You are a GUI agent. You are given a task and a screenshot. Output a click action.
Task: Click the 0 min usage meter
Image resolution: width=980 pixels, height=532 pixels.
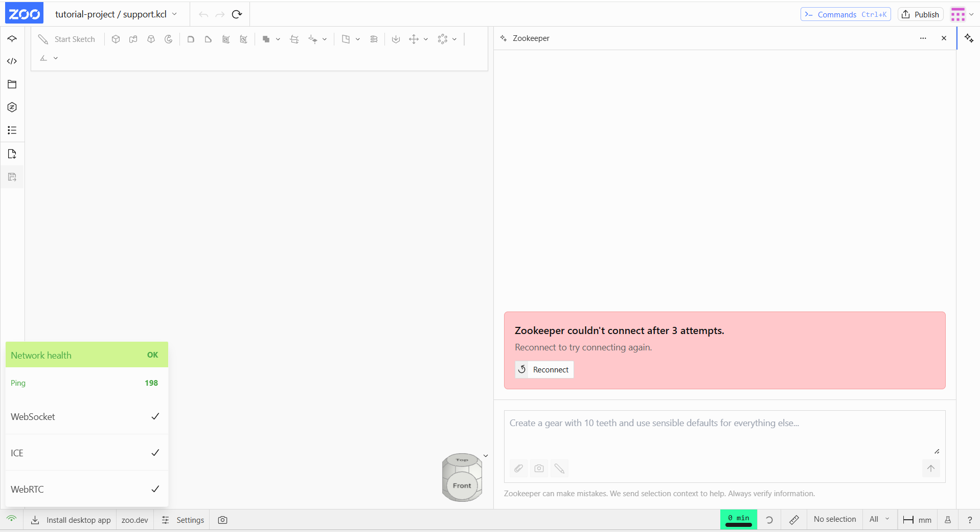click(x=739, y=520)
